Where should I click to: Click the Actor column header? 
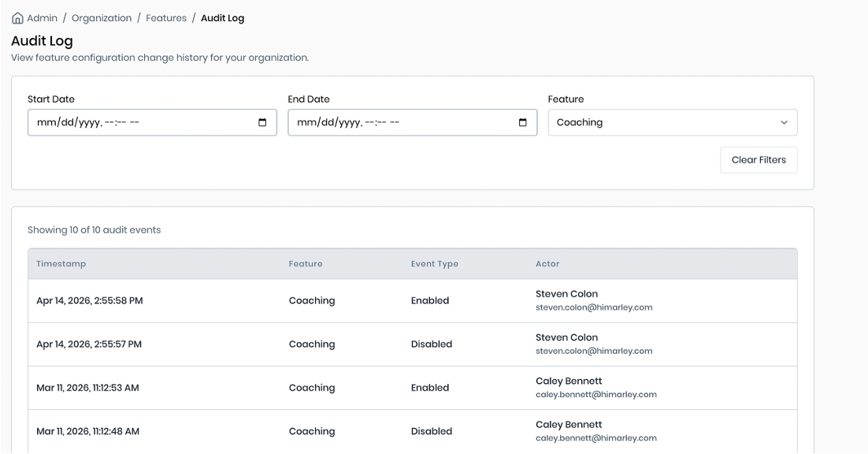coord(547,264)
